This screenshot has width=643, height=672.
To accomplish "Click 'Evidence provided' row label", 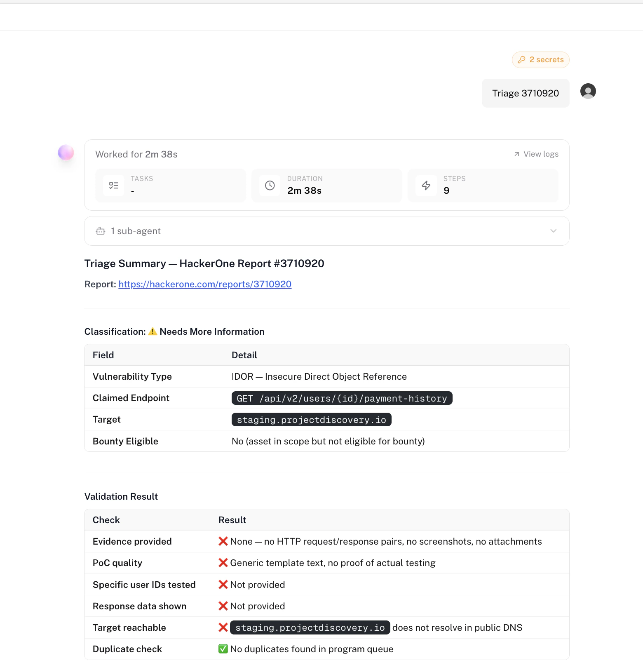I will point(132,541).
